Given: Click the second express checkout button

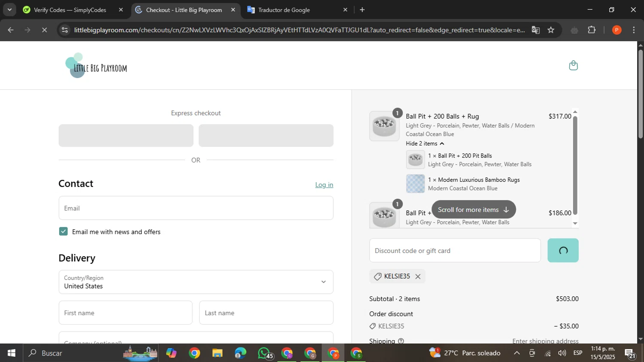Looking at the screenshot, I should point(266,136).
